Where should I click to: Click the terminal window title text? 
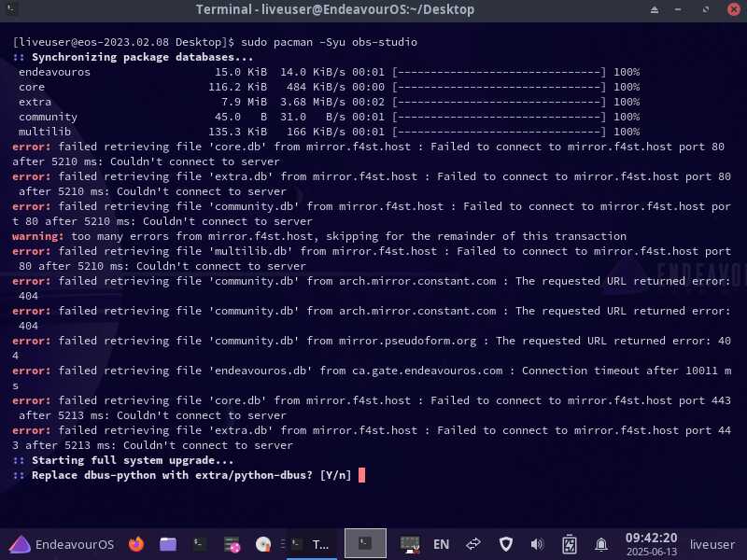point(335,9)
